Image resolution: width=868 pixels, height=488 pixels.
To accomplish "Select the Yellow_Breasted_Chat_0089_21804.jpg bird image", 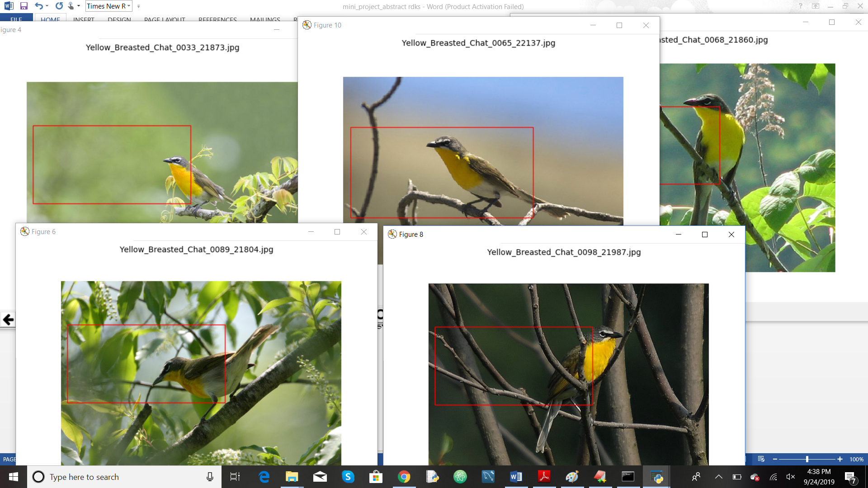I will [201, 373].
